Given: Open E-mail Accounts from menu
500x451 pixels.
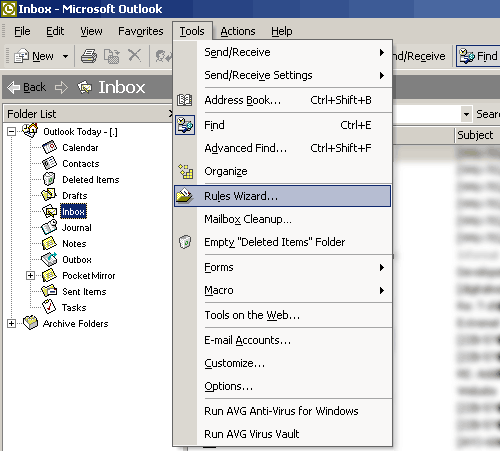Looking at the screenshot, I should tap(283, 340).
